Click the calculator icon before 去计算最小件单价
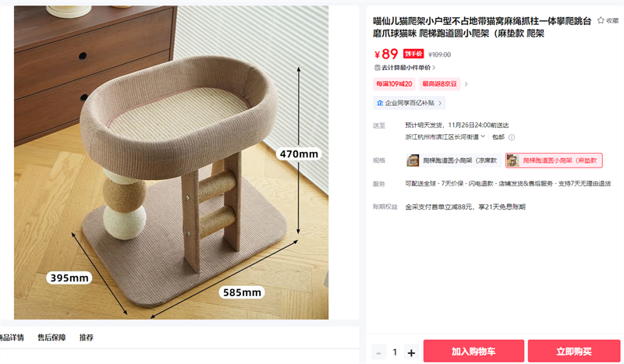The height and width of the screenshot is (364, 624). click(378, 68)
